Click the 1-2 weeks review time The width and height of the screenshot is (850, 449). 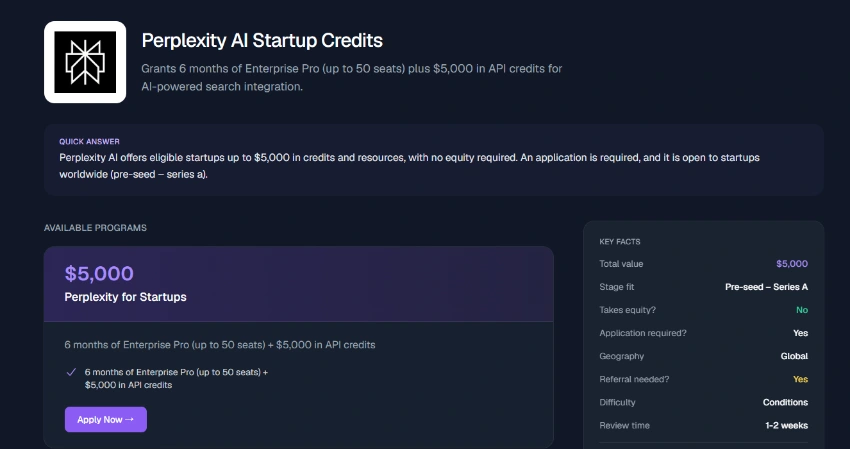click(787, 426)
